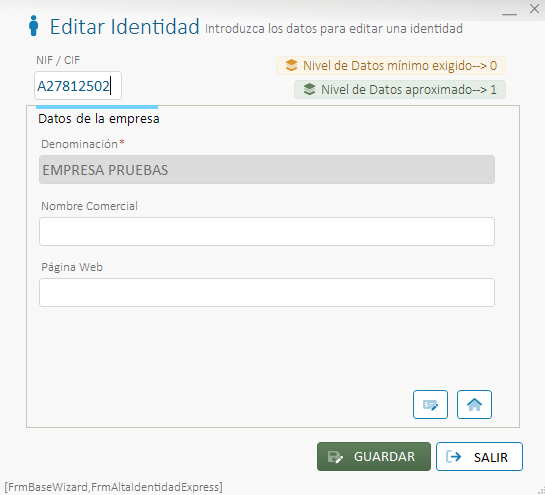This screenshot has width=545, height=495.
Task: Click the FrmBaseWizard,FrmAltaIdentidadExpress status text
Action: tap(113, 487)
